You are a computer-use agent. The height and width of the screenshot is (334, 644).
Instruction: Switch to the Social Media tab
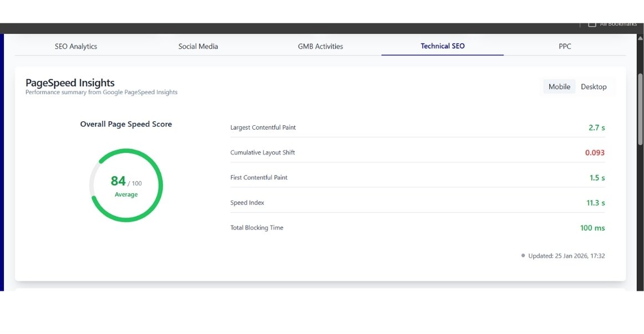pos(198,47)
